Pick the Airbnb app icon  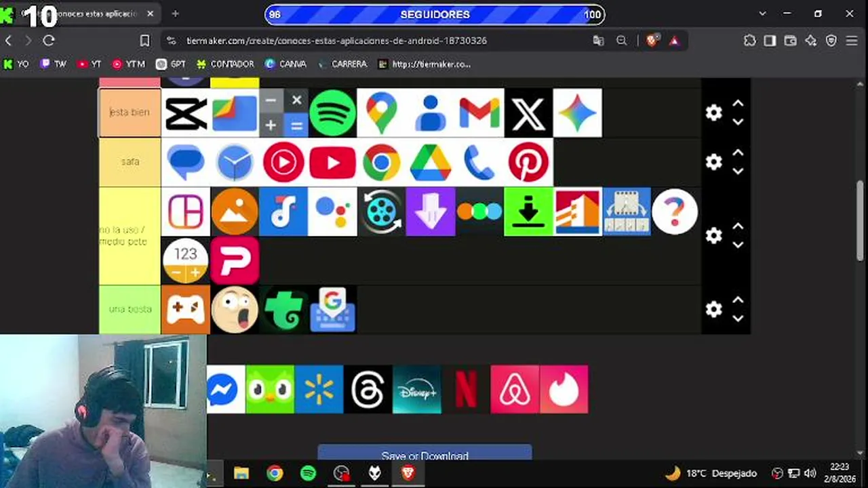tap(515, 389)
